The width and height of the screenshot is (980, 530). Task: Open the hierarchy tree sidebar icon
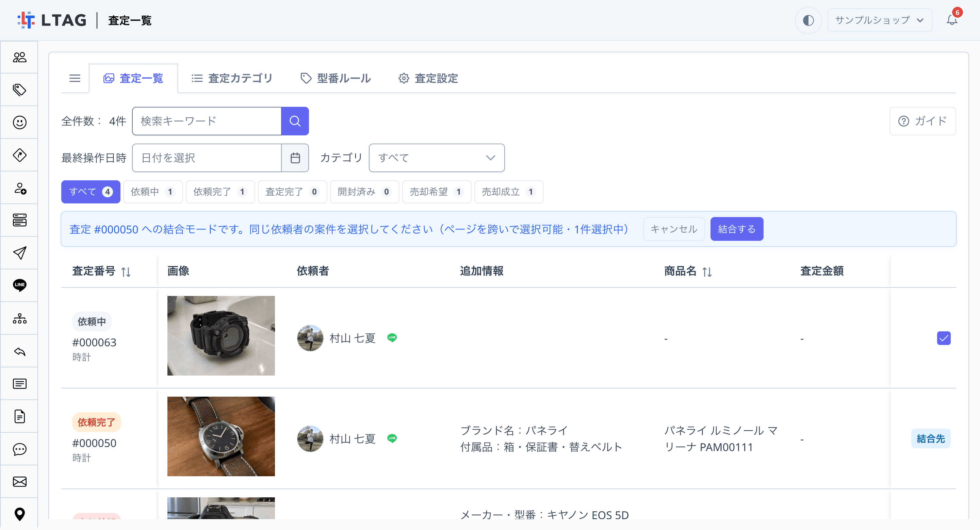tap(19, 318)
